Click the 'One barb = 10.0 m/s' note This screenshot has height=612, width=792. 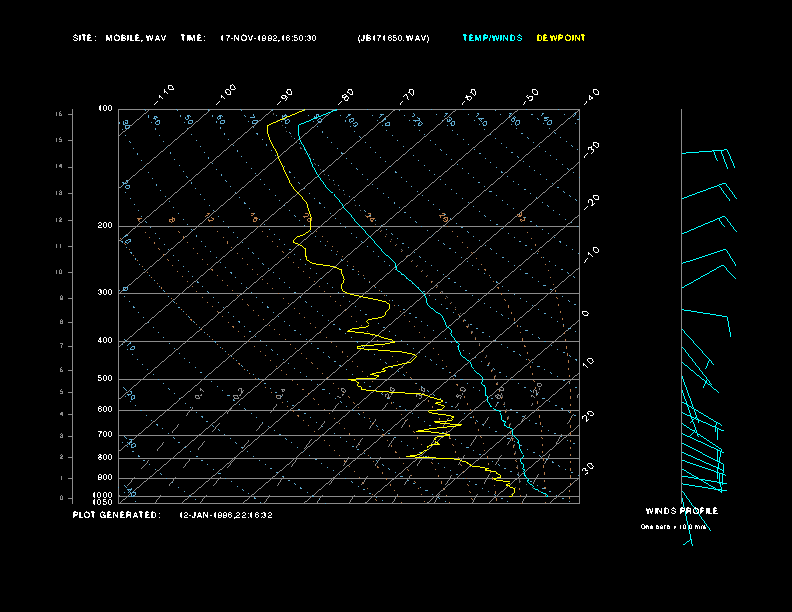[674, 526]
